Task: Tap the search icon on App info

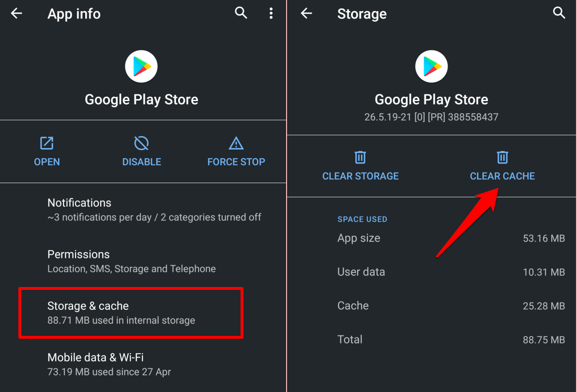Action: click(241, 13)
